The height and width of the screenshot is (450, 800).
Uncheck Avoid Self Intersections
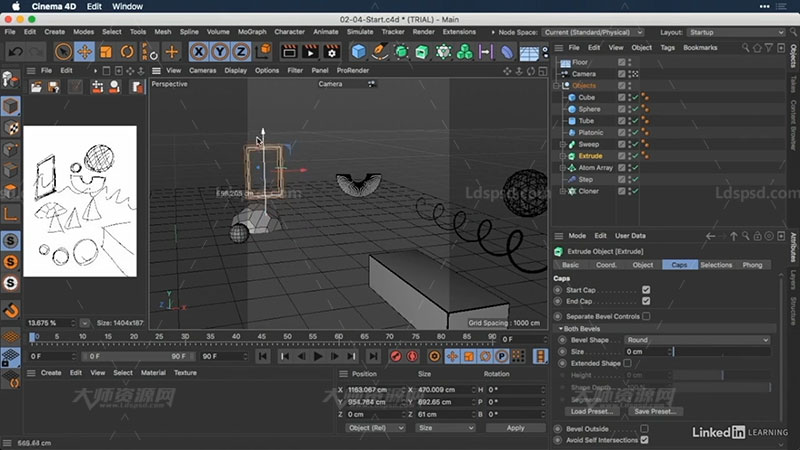point(644,439)
